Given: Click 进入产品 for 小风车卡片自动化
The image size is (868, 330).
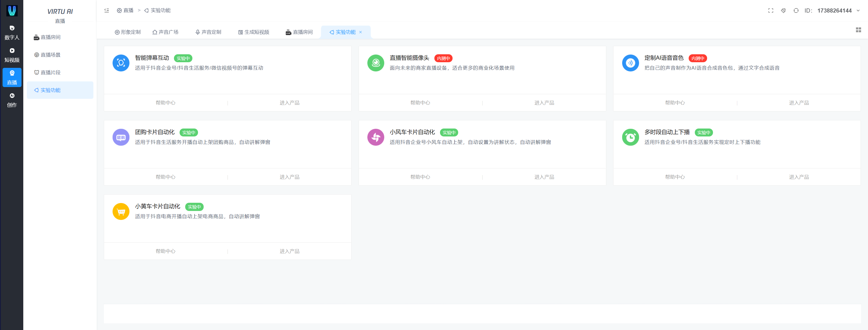Looking at the screenshot, I should (544, 177).
